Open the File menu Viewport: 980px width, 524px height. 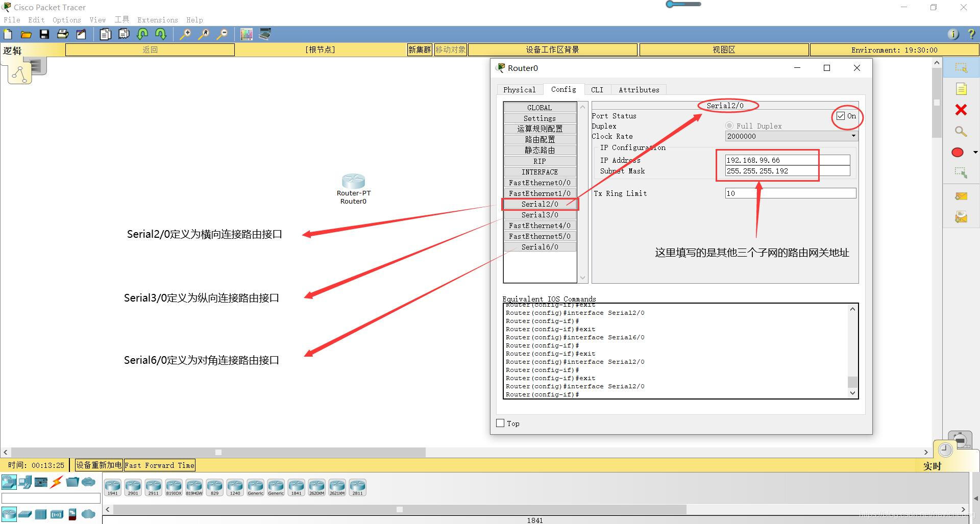[12, 20]
